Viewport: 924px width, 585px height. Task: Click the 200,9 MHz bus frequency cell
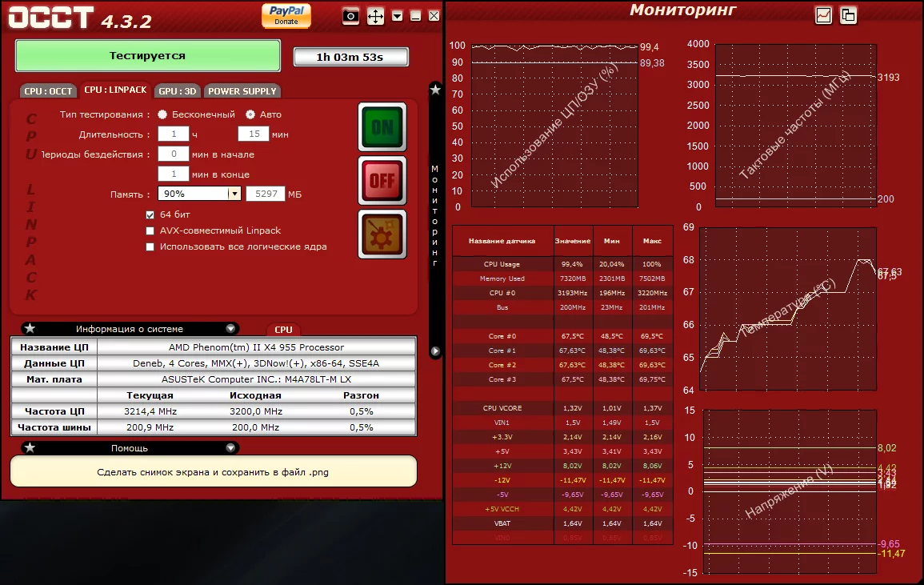click(150, 427)
